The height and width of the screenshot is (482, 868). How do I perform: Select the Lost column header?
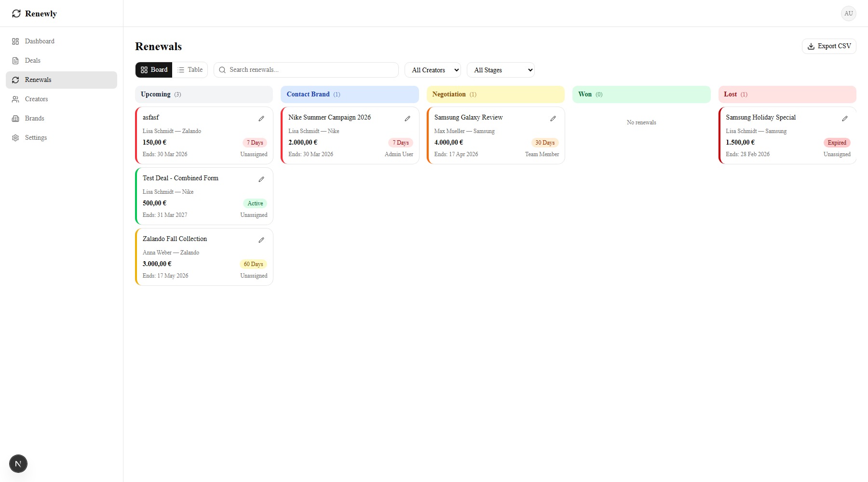pos(787,94)
